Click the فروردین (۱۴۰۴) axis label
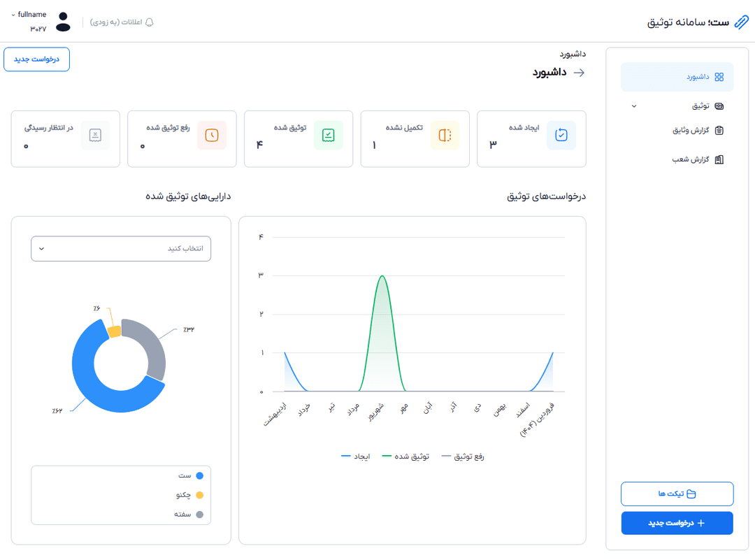Screen dimensions: 755x560 538,419
